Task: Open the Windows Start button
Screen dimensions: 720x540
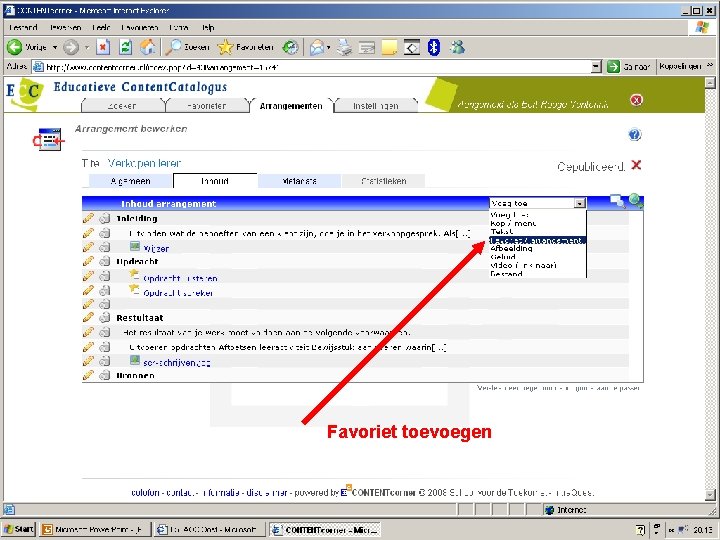Action: [18, 529]
